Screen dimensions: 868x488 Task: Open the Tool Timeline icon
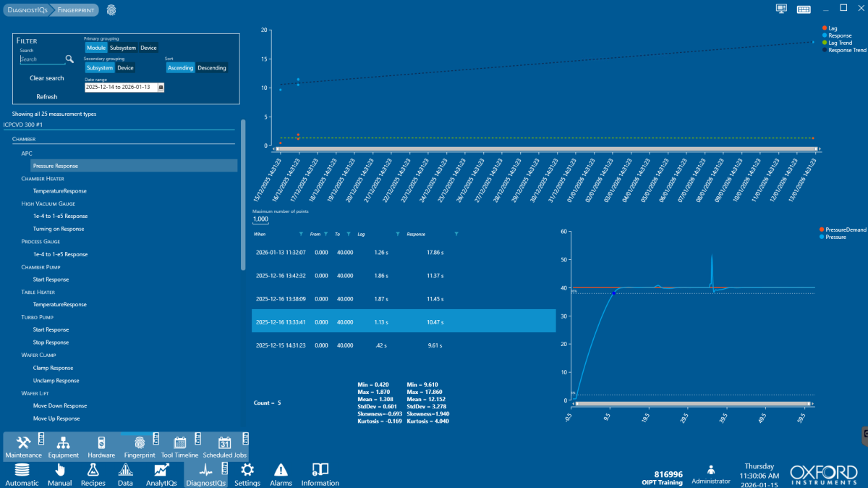180,442
